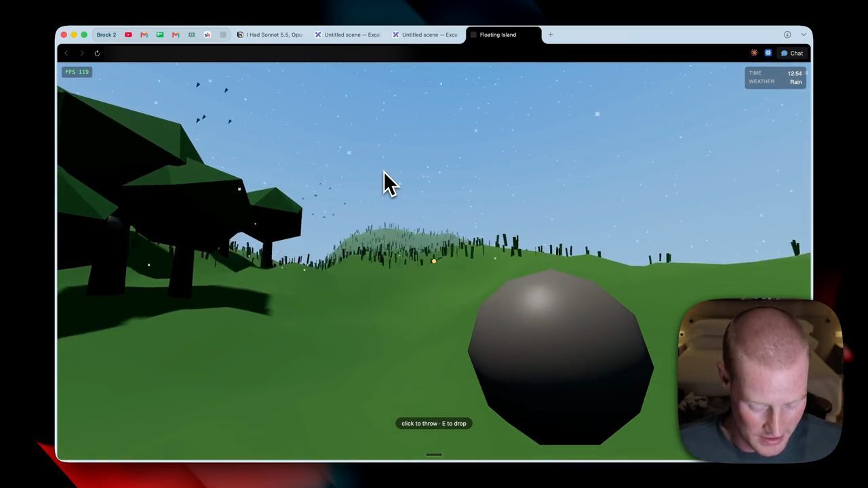The width and height of the screenshot is (868, 488).
Task: Click the 'click to throw · E to drop' hint
Action: 434,424
